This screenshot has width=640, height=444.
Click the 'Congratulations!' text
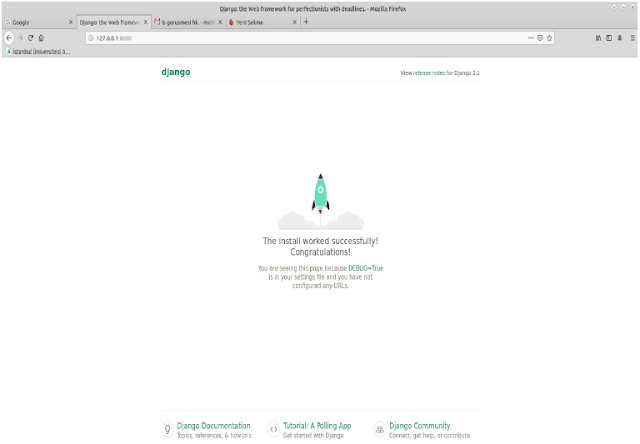coord(320,252)
